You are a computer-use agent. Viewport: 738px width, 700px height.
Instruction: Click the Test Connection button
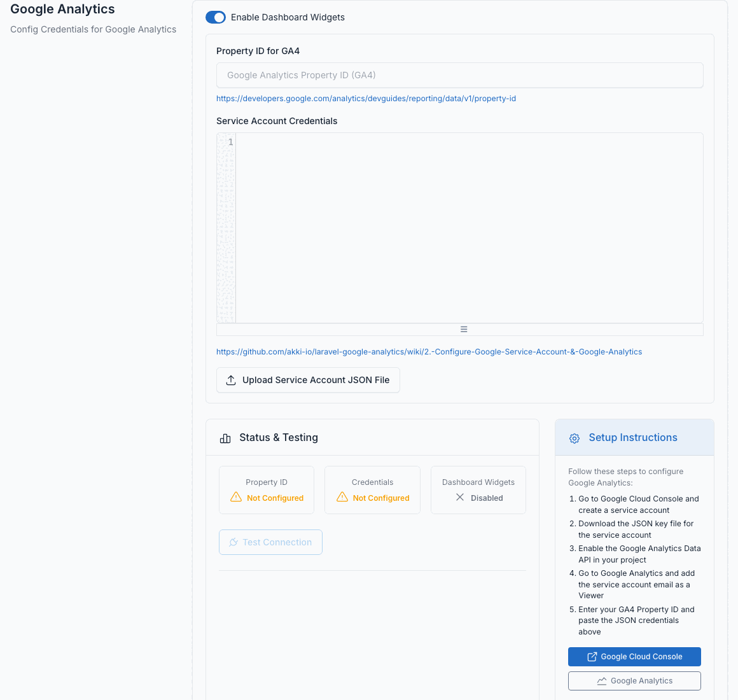[270, 542]
